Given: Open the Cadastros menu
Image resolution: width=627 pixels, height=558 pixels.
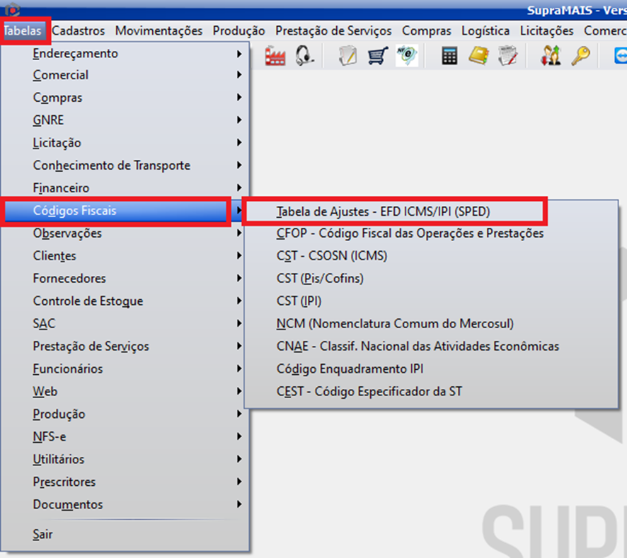Looking at the screenshot, I should click(78, 31).
